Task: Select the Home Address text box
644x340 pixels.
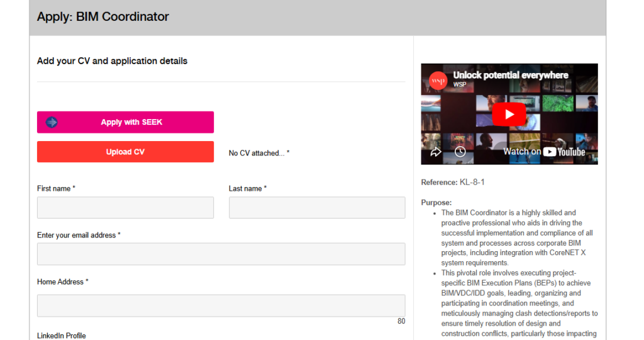Action: 221,305
